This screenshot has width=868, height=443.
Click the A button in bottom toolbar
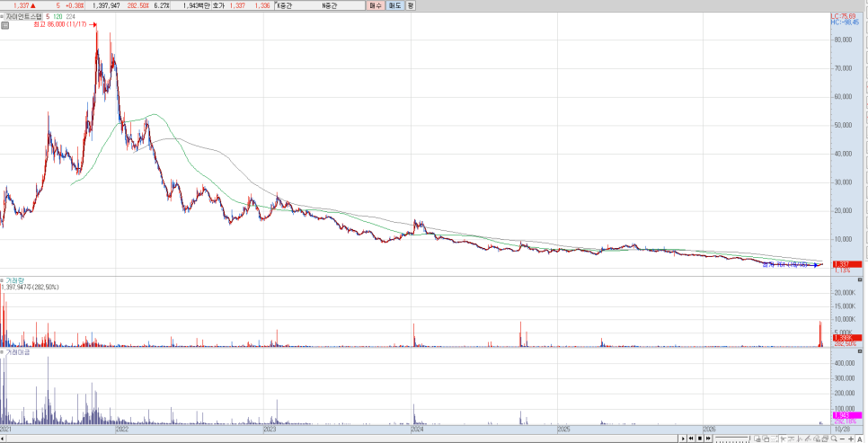click(860, 439)
